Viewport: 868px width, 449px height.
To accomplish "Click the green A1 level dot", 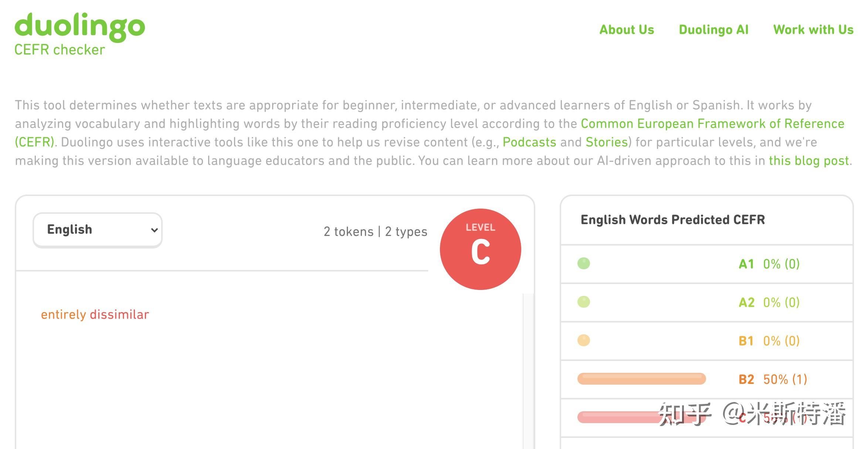I will coord(584,264).
